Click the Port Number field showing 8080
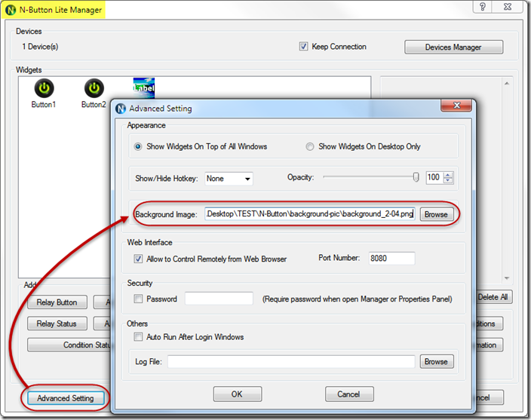The width and height of the screenshot is (531, 420). coord(391,258)
